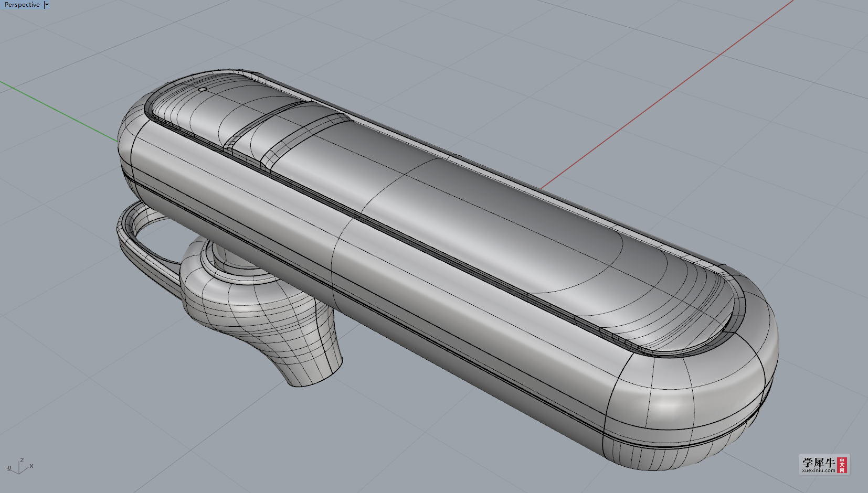Open the Perspective viewport dropdown arrow
Screen dimensions: 868x493
(47, 5)
